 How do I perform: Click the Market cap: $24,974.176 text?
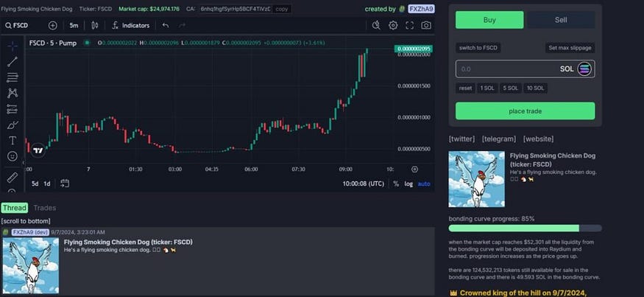pos(149,9)
